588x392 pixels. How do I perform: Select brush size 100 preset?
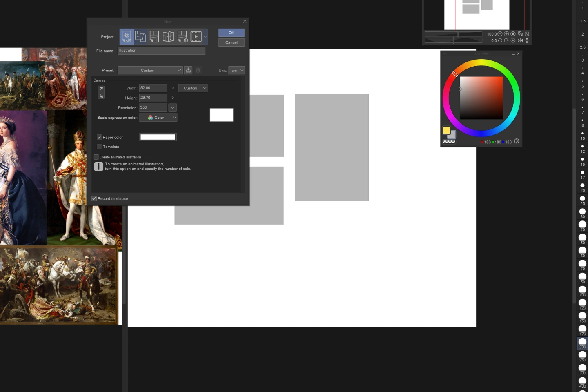[582, 291]
